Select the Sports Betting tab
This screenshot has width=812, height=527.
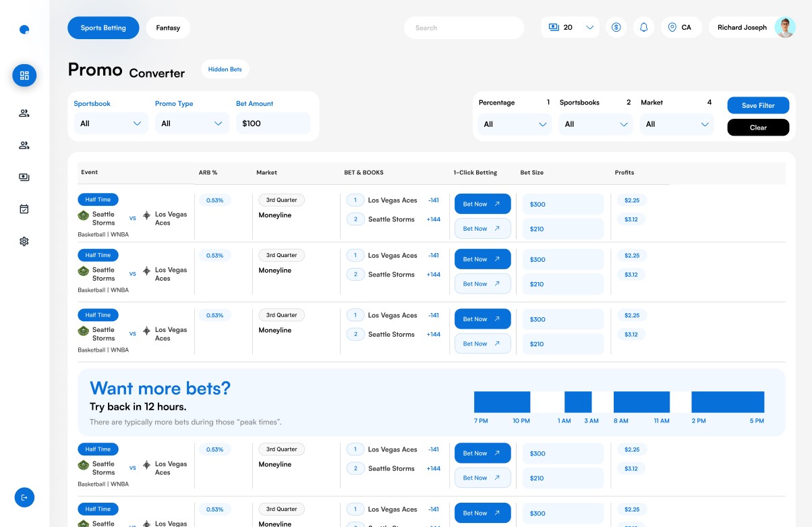click(x=103, y=28)
